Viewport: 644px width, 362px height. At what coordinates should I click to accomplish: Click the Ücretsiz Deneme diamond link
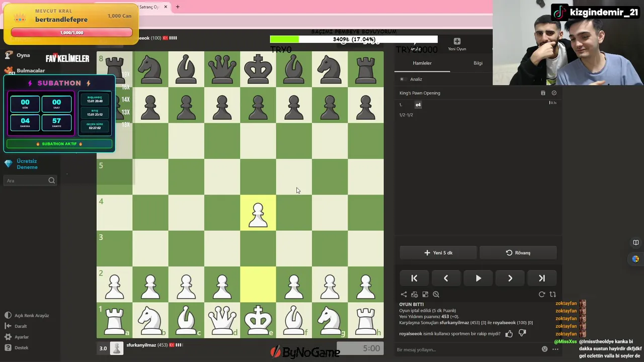[x=21, y=164]
